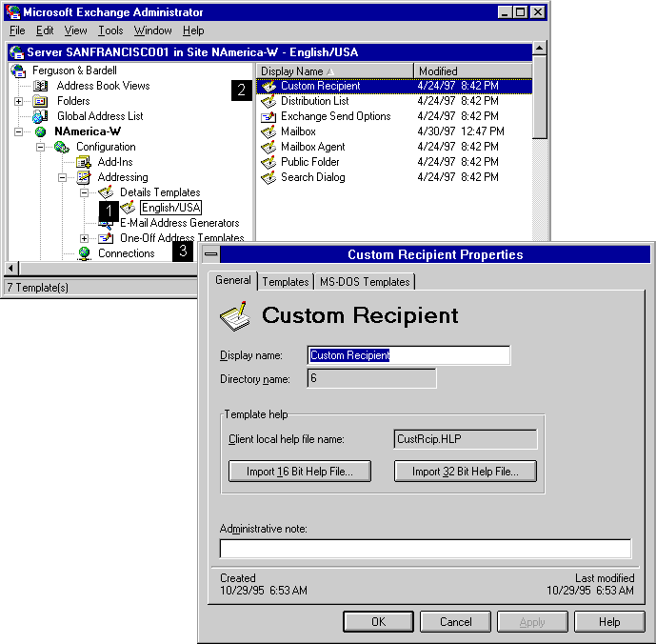656x644 pixels.
Task: Click the Display name input field
Action: coord(408,355)
